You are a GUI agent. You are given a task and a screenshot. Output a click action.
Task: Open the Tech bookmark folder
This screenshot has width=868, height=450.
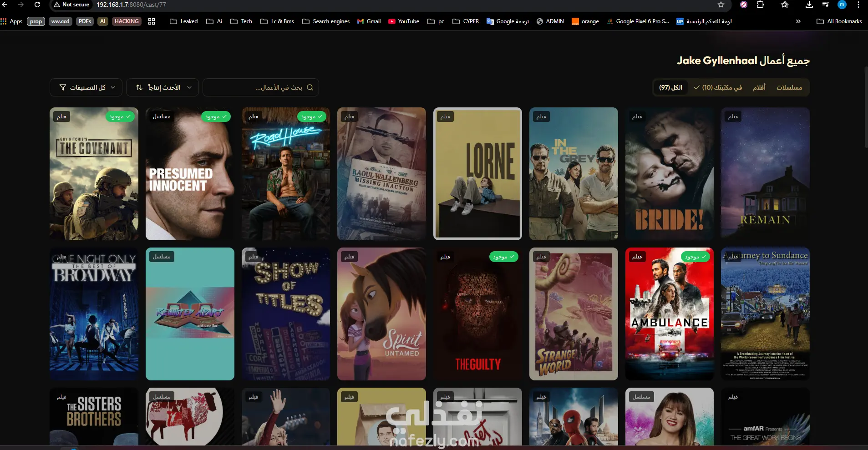[x=241, y=21]
